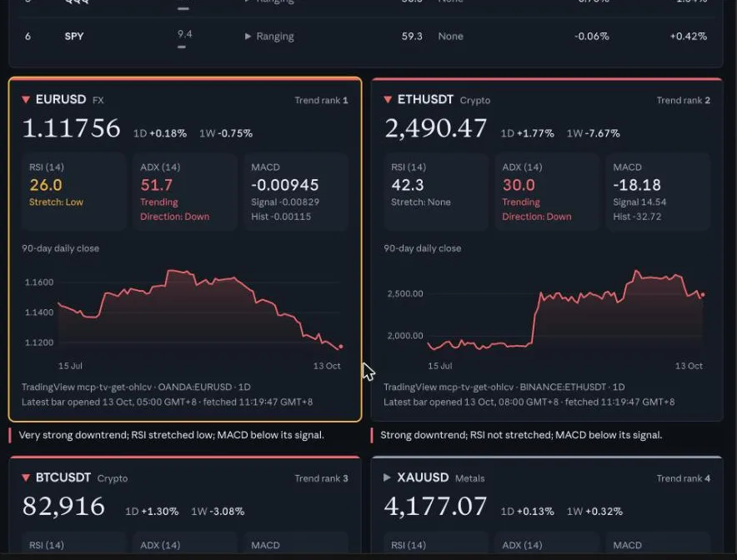Click the 'Stretch: None' label
737x560 pixels.
click(421, 202)
